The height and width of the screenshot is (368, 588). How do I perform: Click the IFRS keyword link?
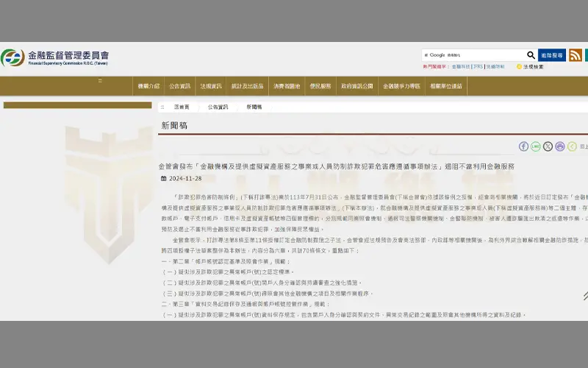click(478, 66)
